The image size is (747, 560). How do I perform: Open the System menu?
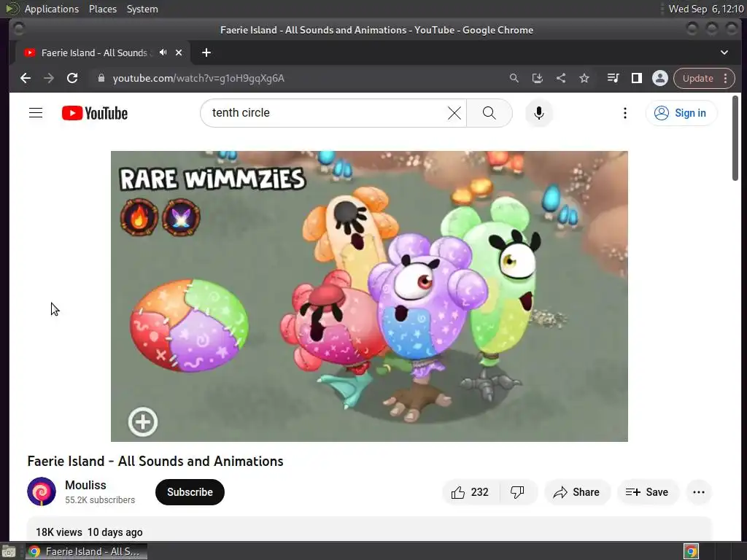tap(142, 9)
